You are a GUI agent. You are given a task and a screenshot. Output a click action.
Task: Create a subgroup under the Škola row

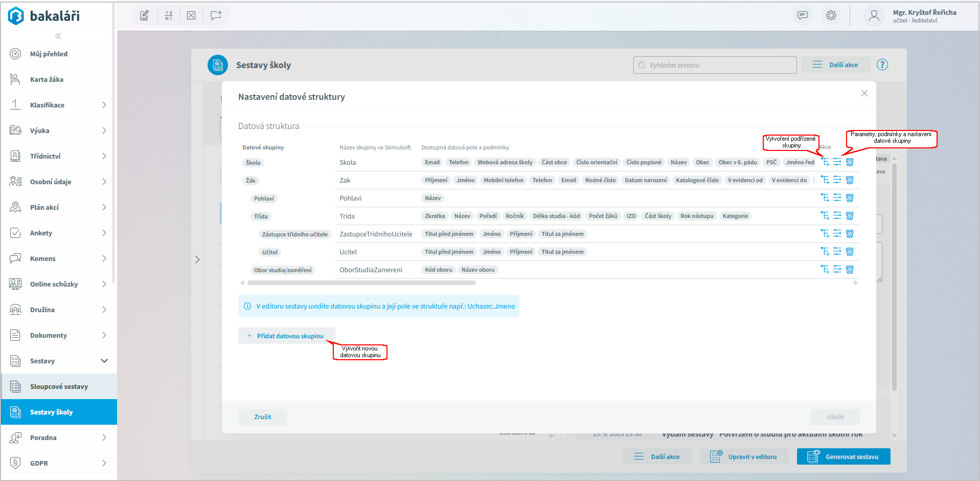pos(825,162)
